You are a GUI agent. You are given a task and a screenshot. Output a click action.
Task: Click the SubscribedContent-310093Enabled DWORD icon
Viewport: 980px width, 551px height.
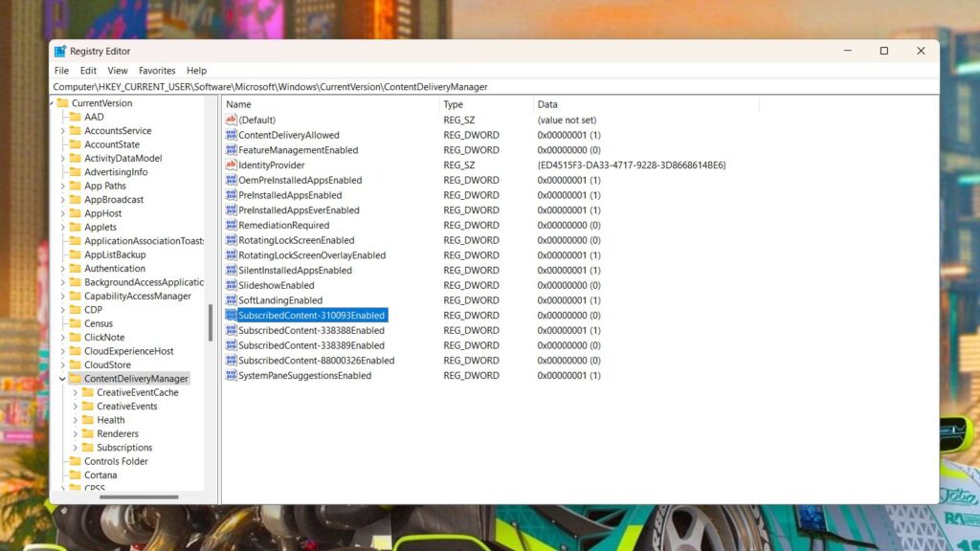pyautogui.click(x=231, y=315)
